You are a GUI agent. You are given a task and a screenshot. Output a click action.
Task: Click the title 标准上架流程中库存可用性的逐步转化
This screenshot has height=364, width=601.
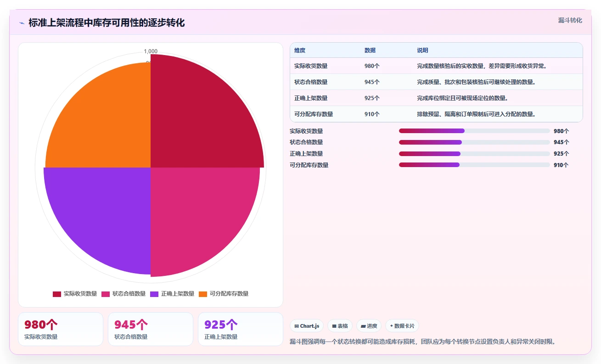(107, 23)
